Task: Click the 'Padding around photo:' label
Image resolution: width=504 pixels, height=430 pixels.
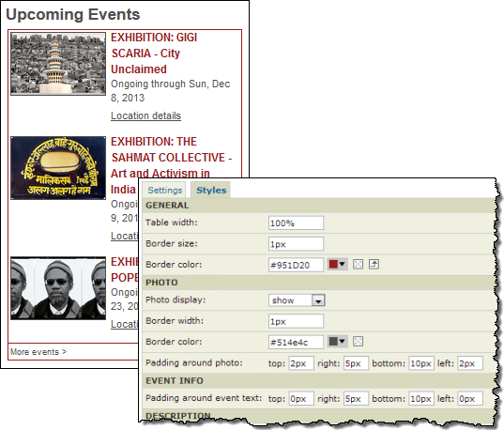Action: point(194,362)
